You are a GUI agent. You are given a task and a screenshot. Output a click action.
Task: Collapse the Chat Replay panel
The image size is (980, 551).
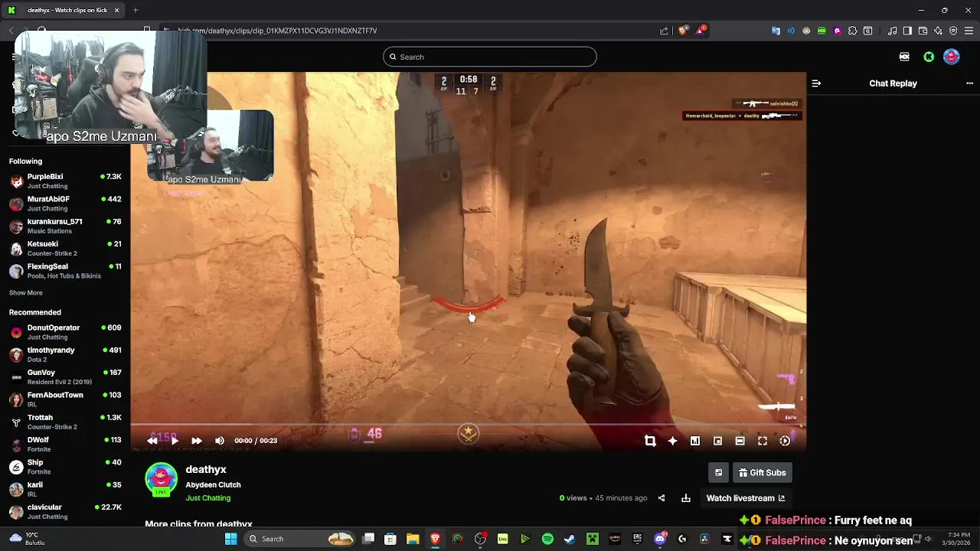(x=816, y=83)
